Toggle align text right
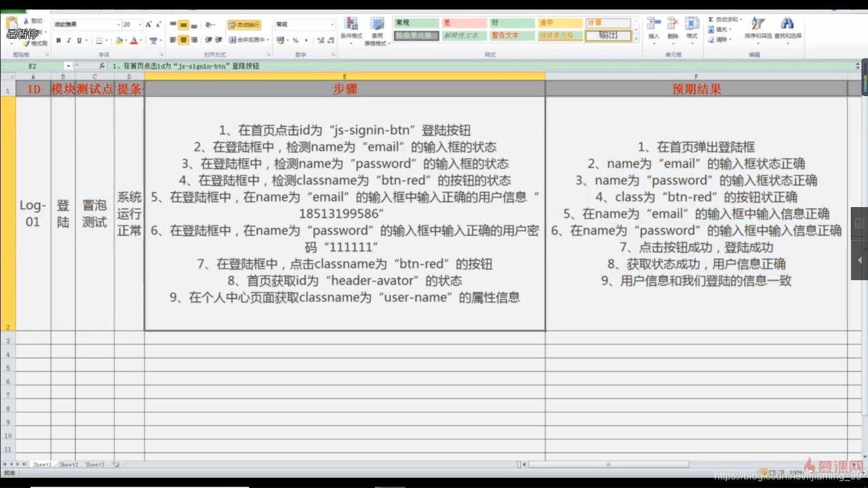The image size is (868, 488). click(x=194, y=40)
